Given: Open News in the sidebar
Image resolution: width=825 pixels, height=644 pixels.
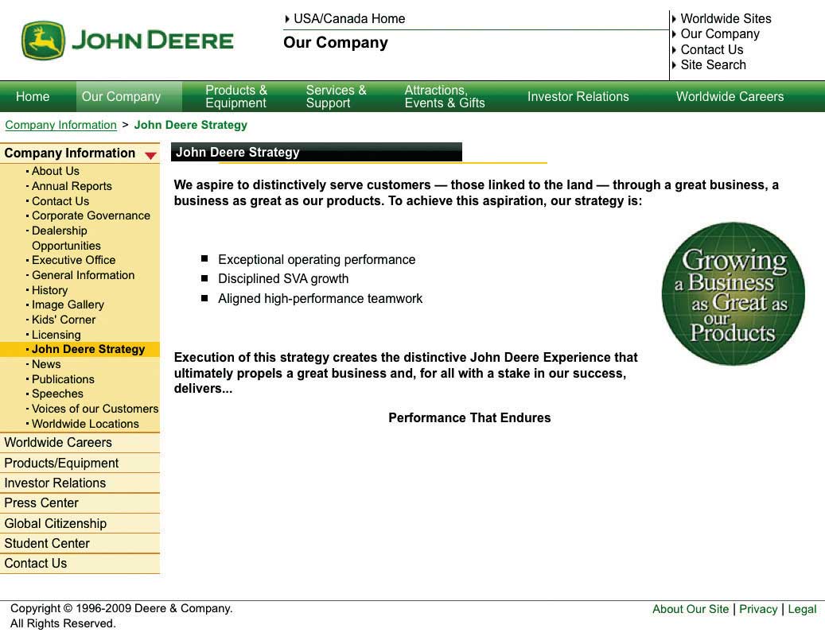Looking at the screenshot, I should click(x=46, y=364).
